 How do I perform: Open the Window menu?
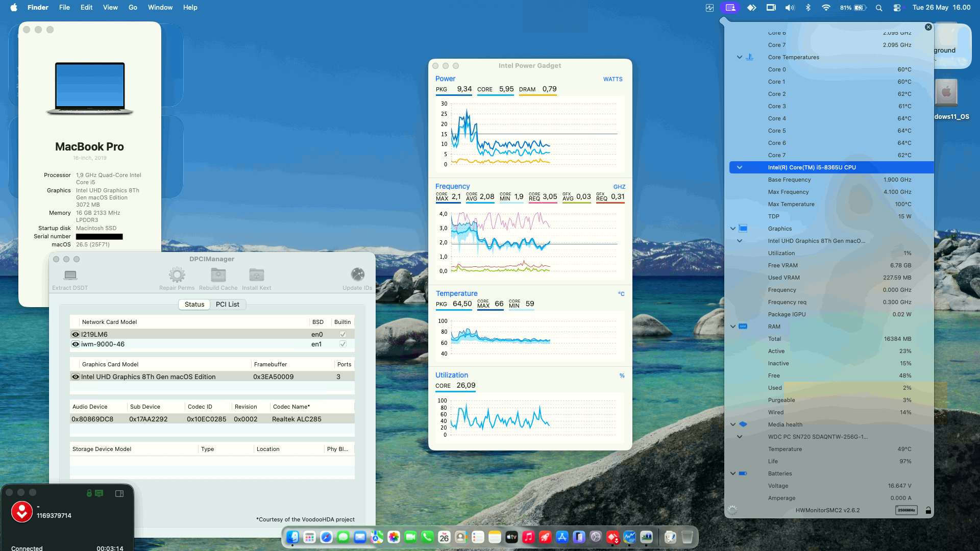160,8
